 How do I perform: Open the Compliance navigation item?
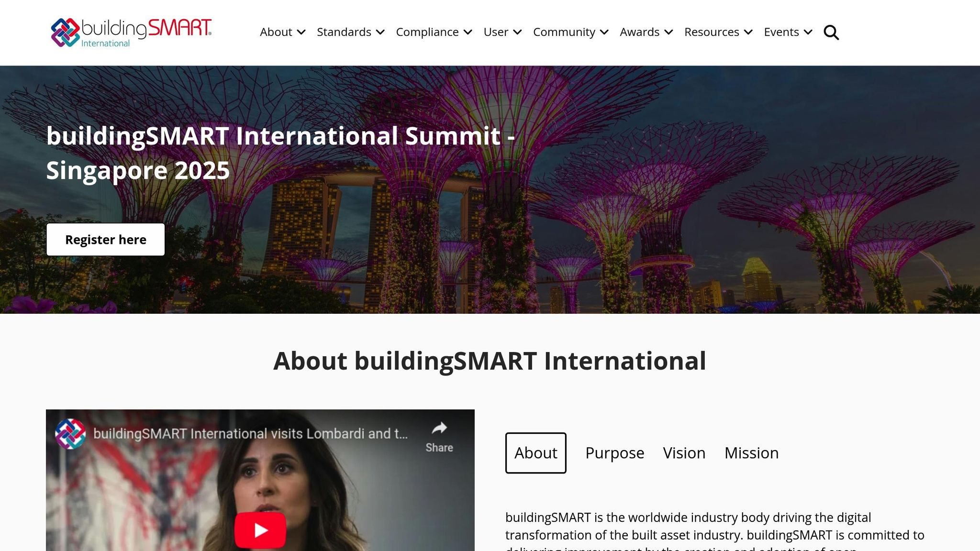[427, 32]
